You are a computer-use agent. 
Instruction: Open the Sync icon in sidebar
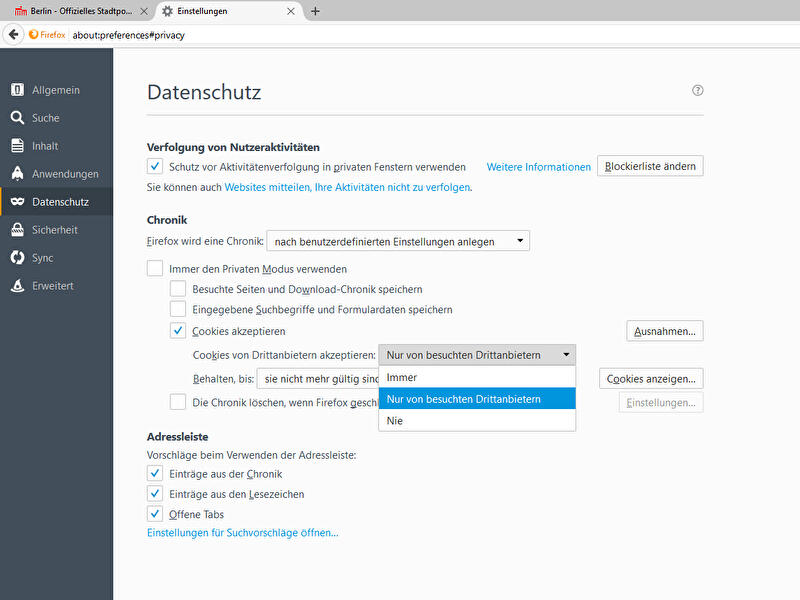(x=17, y=258)
